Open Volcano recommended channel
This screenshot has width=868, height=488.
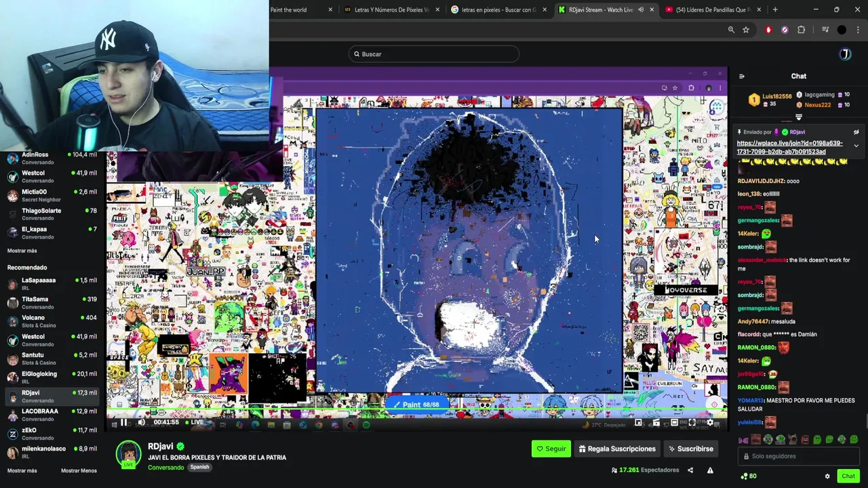click(53, 321)
